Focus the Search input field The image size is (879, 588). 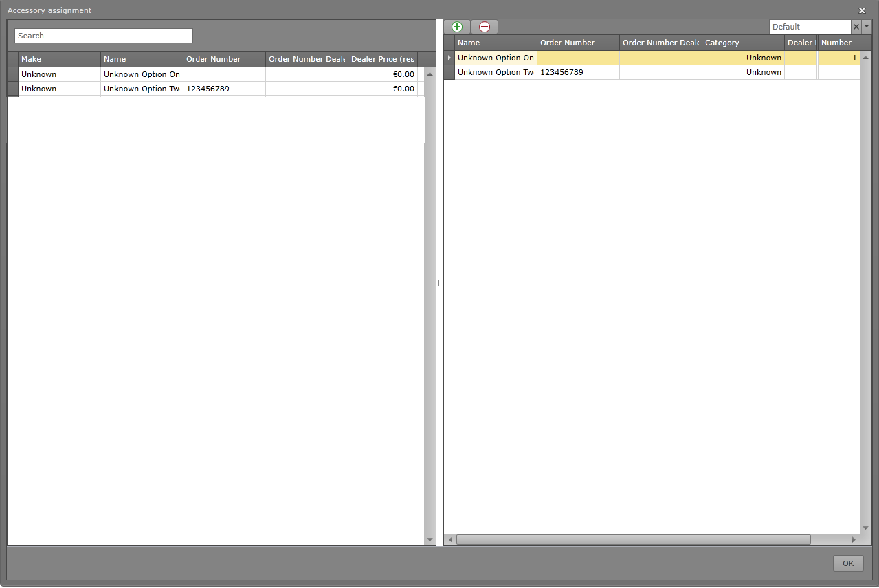(104, 36)
